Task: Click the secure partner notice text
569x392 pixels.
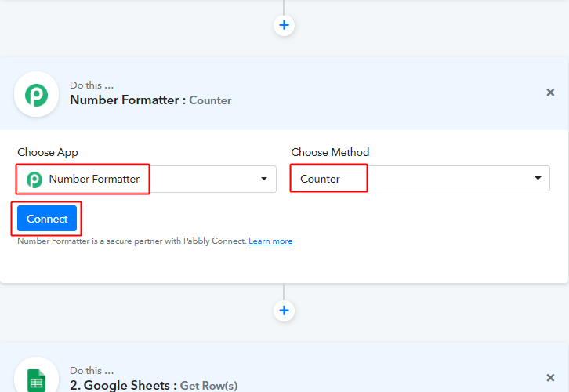Action: pyautogui.click(x=132, y=241)
